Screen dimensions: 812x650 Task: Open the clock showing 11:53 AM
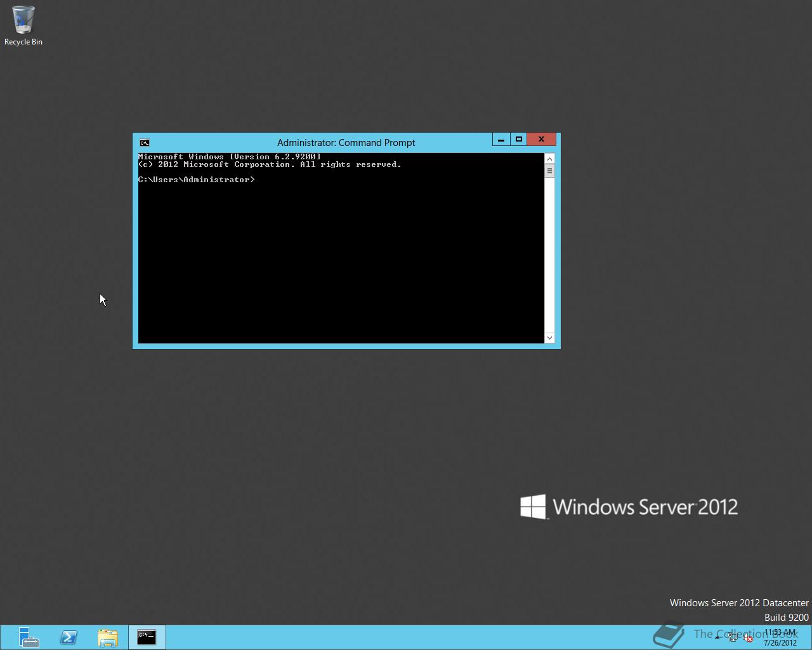tap(780, 637)
